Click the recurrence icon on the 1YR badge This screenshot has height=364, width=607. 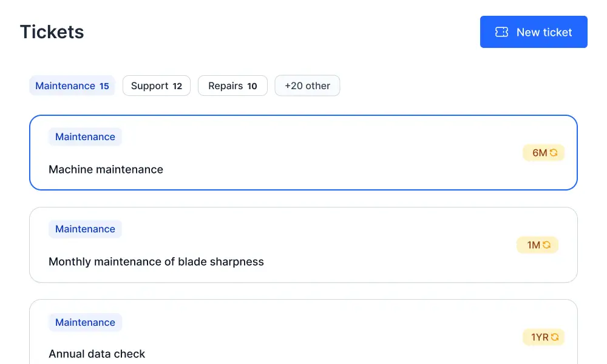click(x=554, y=337)
